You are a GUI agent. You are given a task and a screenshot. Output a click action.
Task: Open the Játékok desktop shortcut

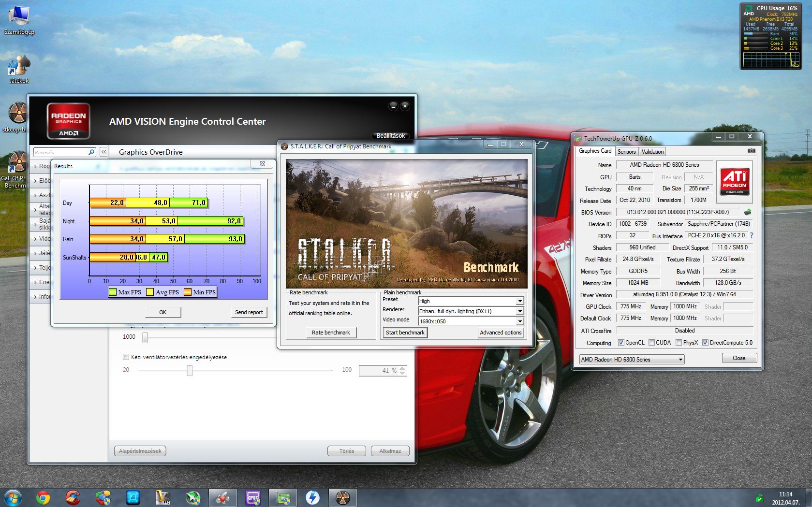19,69
